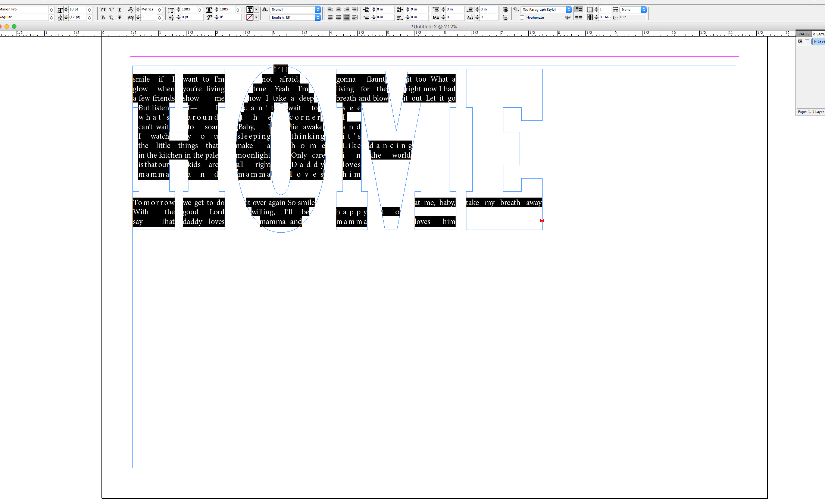Toggle Underline text button
The image size is (825, 504).
(119, 10)
